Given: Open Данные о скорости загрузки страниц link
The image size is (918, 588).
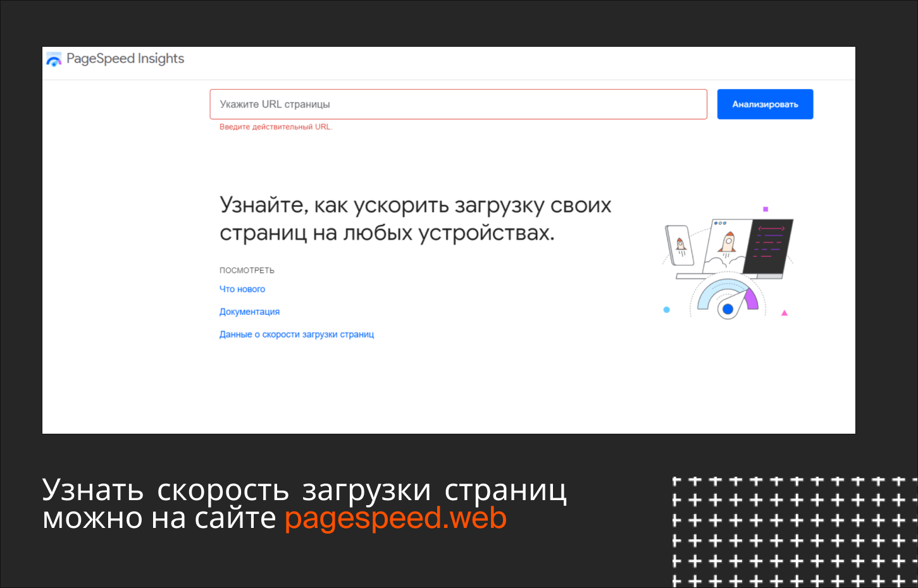Looking at the screenshot, I should 297,334.
